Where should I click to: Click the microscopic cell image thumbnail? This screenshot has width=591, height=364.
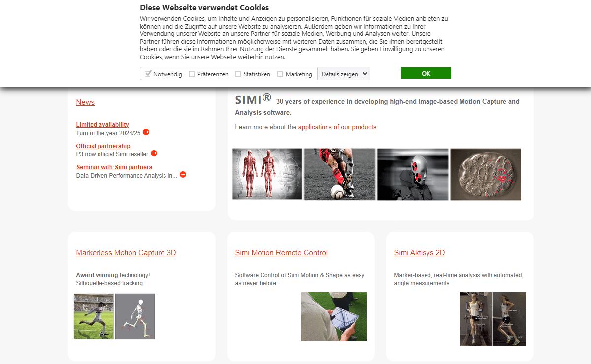tap(486, 174)
